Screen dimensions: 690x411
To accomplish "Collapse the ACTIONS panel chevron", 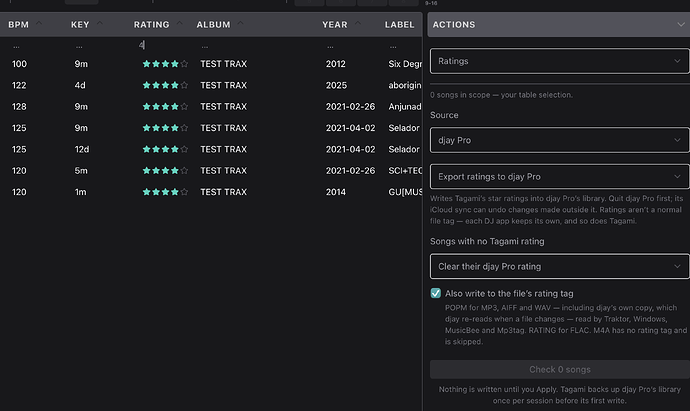I will click(681, 25).
